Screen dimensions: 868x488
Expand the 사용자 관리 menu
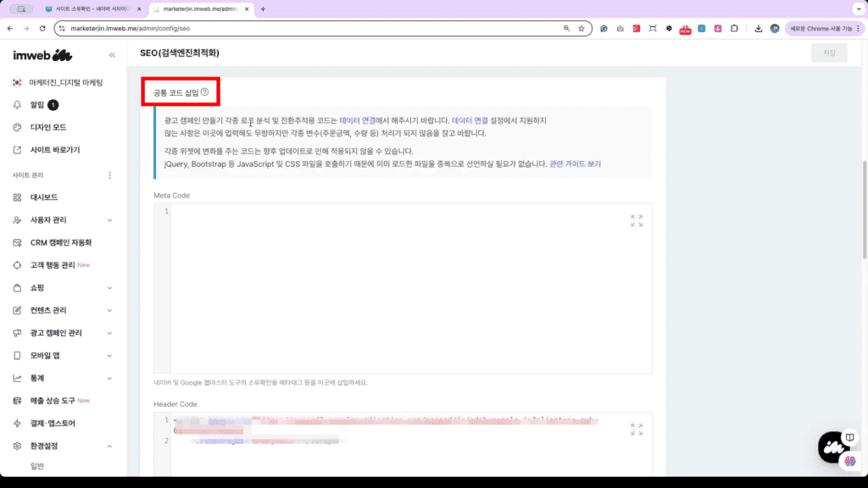(x=109, y=219)
